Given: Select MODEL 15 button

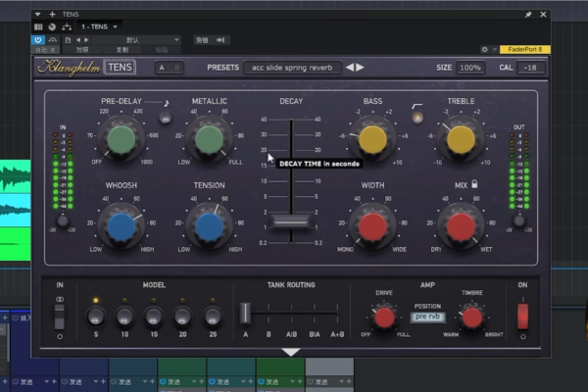Looking at the screenshot, I should point(154,317).
